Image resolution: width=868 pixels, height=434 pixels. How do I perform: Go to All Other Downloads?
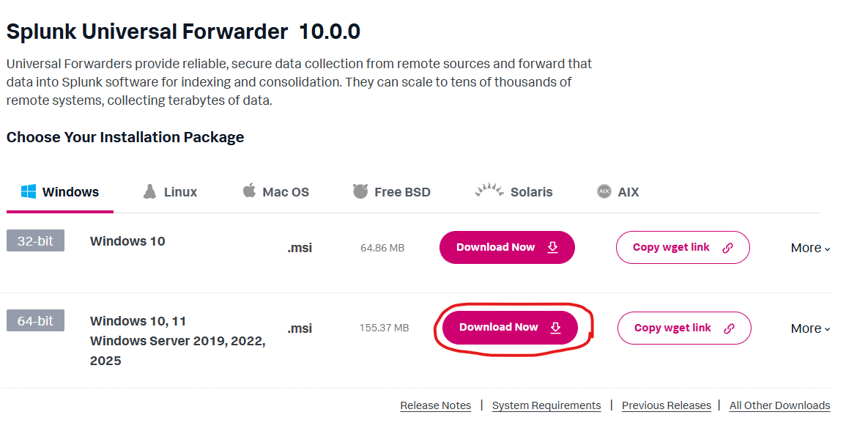point(780,405)
